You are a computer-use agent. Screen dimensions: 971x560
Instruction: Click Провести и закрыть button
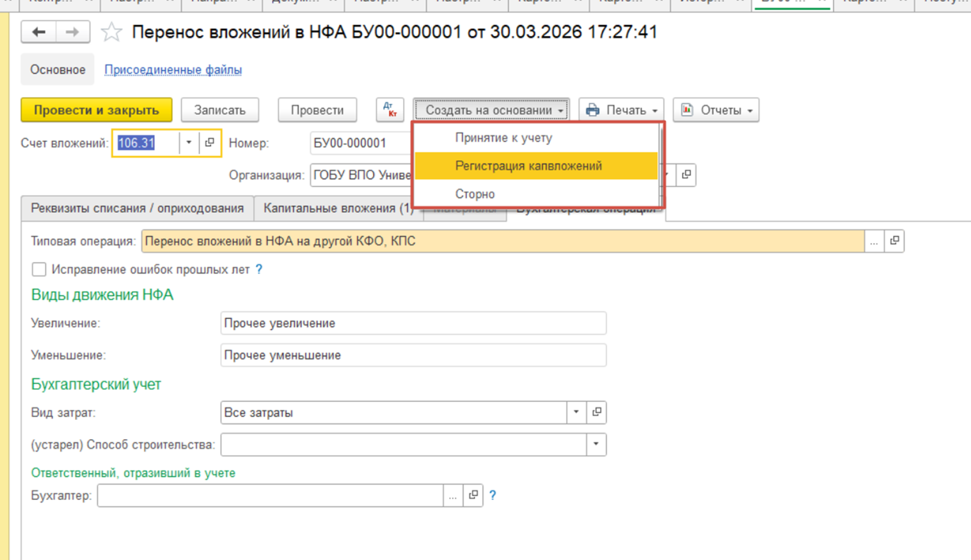[97, 110]
